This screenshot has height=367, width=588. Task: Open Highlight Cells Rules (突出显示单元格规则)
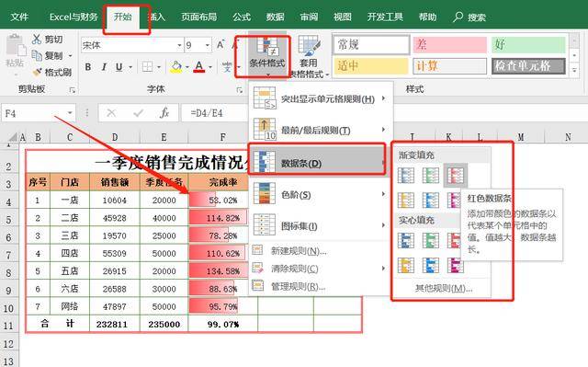pyautogui.click(x=321, y=98)
